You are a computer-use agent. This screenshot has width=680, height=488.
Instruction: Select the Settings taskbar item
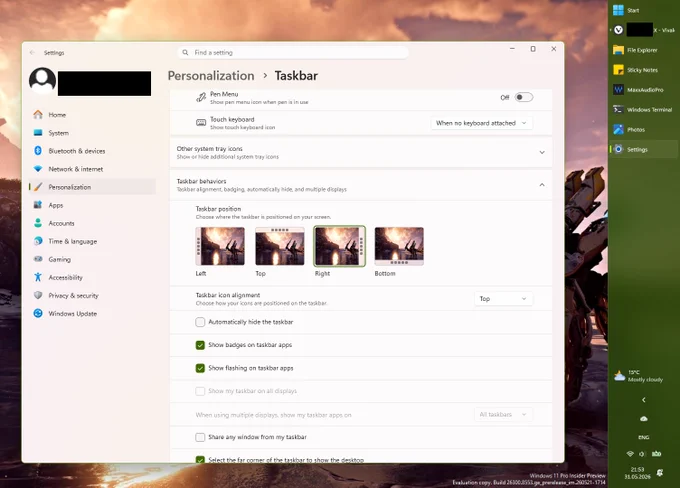click(x=643, y=149)
